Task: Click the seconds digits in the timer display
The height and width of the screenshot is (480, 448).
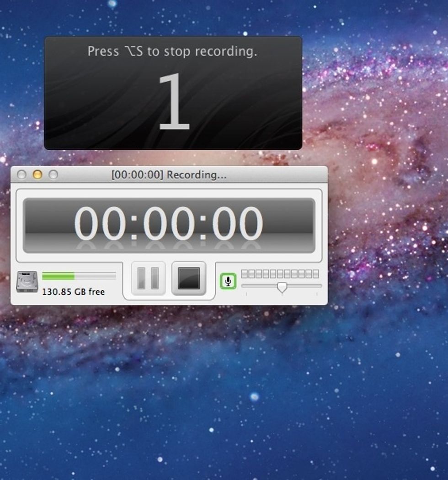Action: pos(238,224)
